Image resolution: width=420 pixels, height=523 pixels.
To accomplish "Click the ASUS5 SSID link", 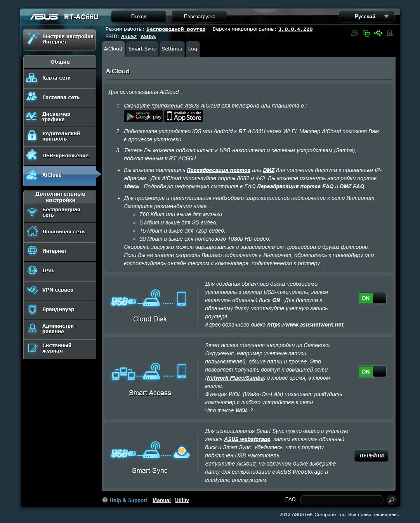I will pos(148,36).
